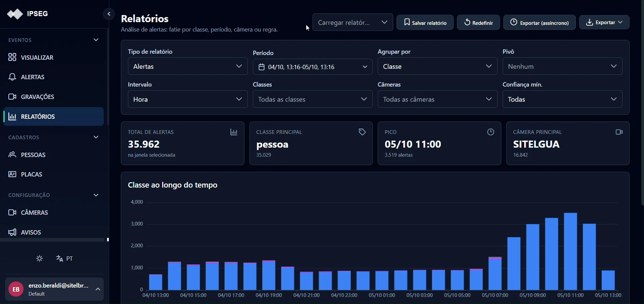Open Visualizar grid view

click(54, 58)
